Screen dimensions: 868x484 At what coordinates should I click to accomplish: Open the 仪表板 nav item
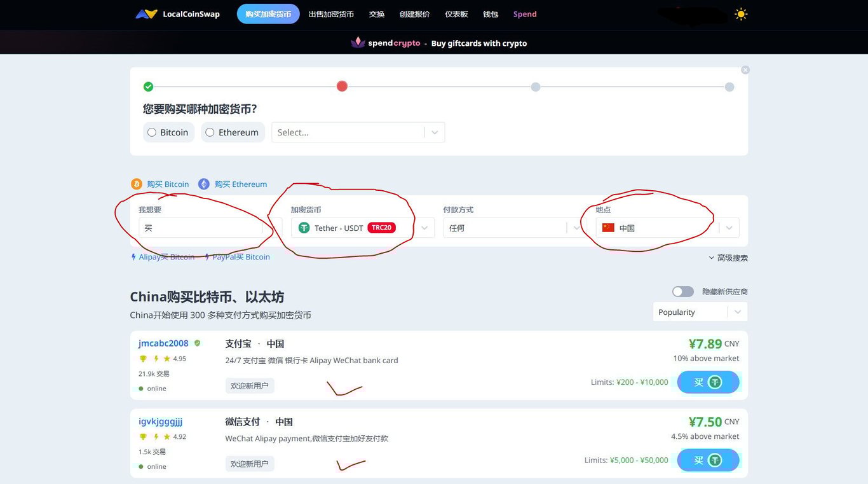click(456, 14)
